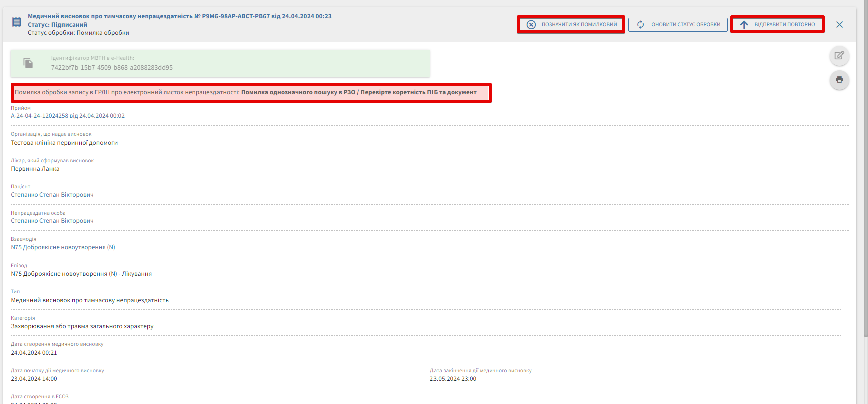868x404 pixels.
Task: Click identifier value 7422bf7b-15b7-4509-b868-a2088283dd95
Action: [x=112, y=68]
